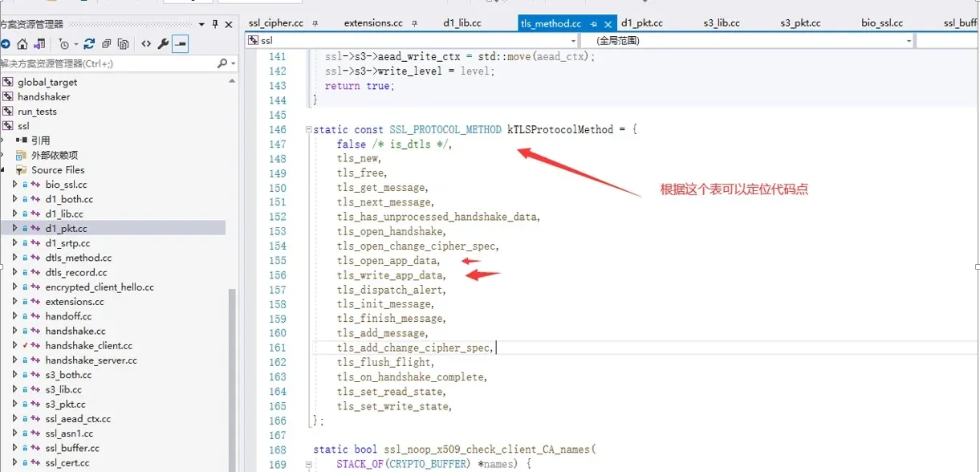Screen dimensions: 980x472
Task: Click the magnifier search icon
Action: (222, 63)
